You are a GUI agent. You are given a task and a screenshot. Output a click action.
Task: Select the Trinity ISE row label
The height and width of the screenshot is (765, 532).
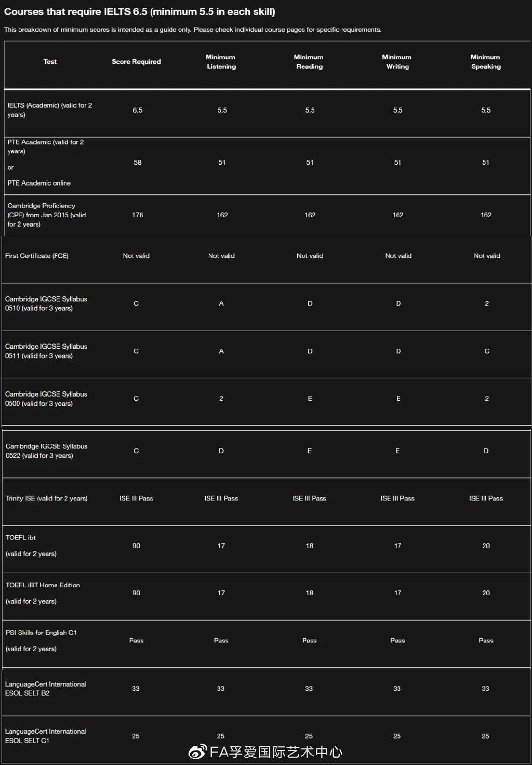(46, 498)
